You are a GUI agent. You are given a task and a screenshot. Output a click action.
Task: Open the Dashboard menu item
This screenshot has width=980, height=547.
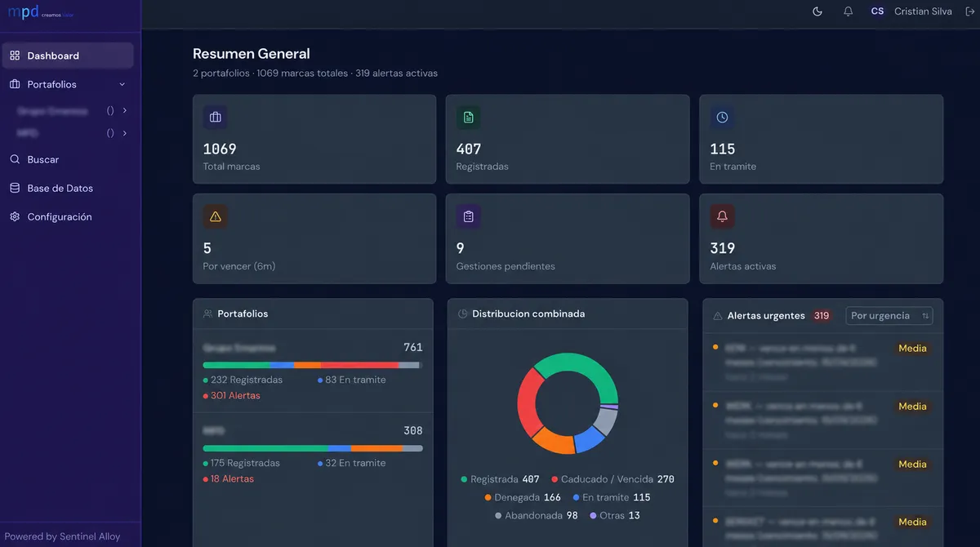pos(68,56)
